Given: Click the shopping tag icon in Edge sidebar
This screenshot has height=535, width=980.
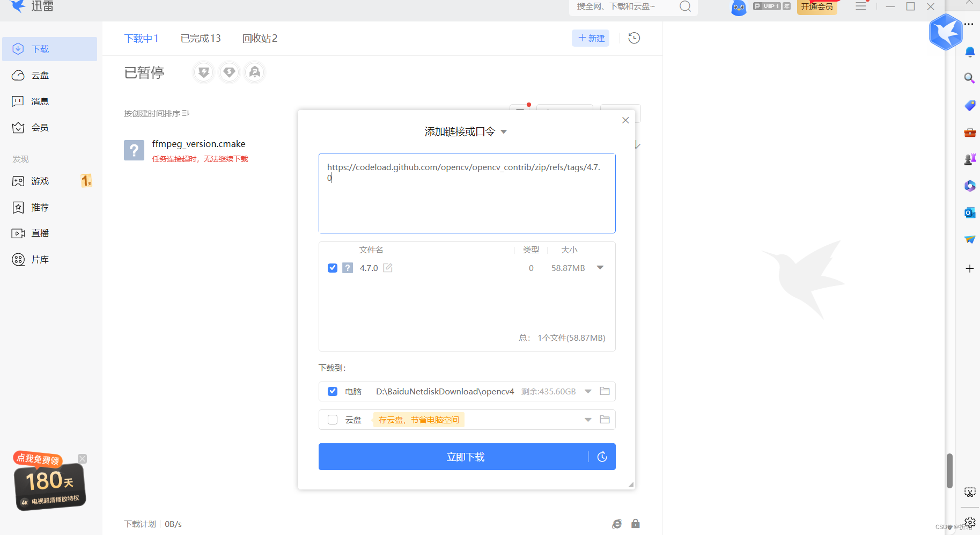Looking at the screenshot, I should (970, 105).
